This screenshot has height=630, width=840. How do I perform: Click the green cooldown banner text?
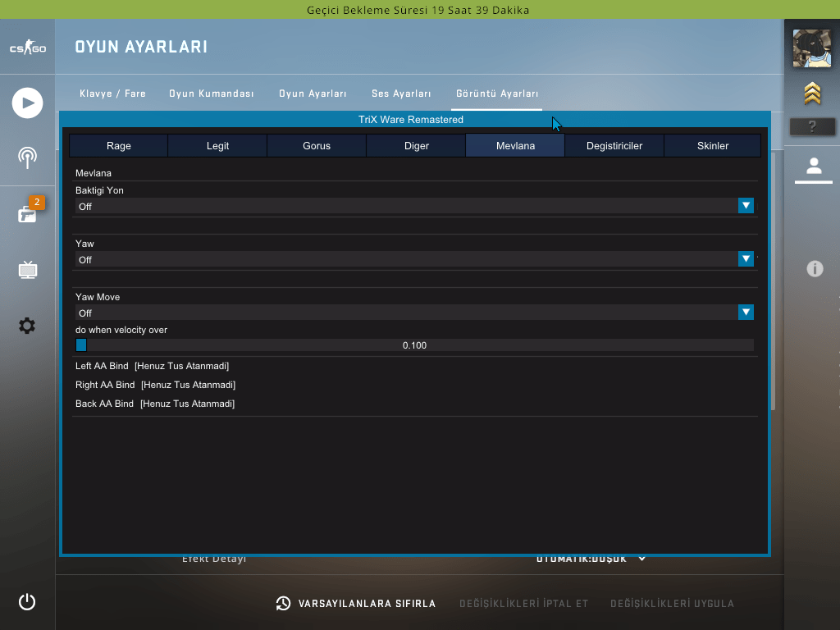pyautogui.click(x=418, y=10)
